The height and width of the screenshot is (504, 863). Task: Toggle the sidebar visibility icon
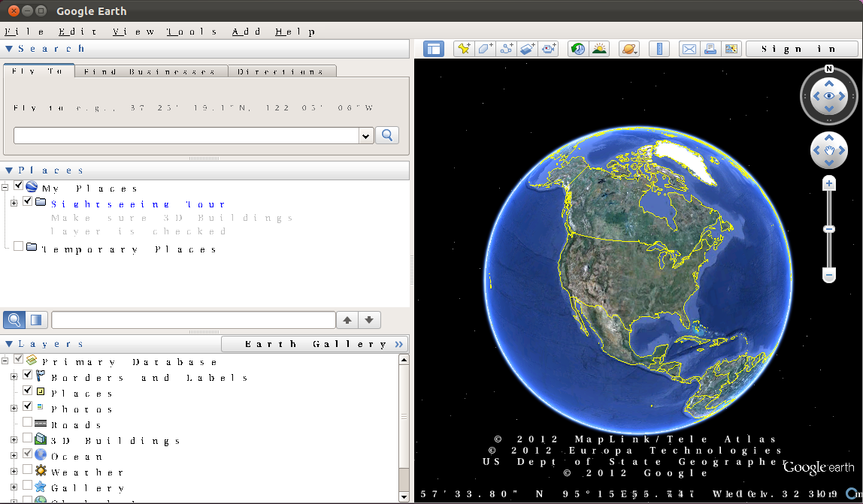pyautogui.click(x=434, y=49)
